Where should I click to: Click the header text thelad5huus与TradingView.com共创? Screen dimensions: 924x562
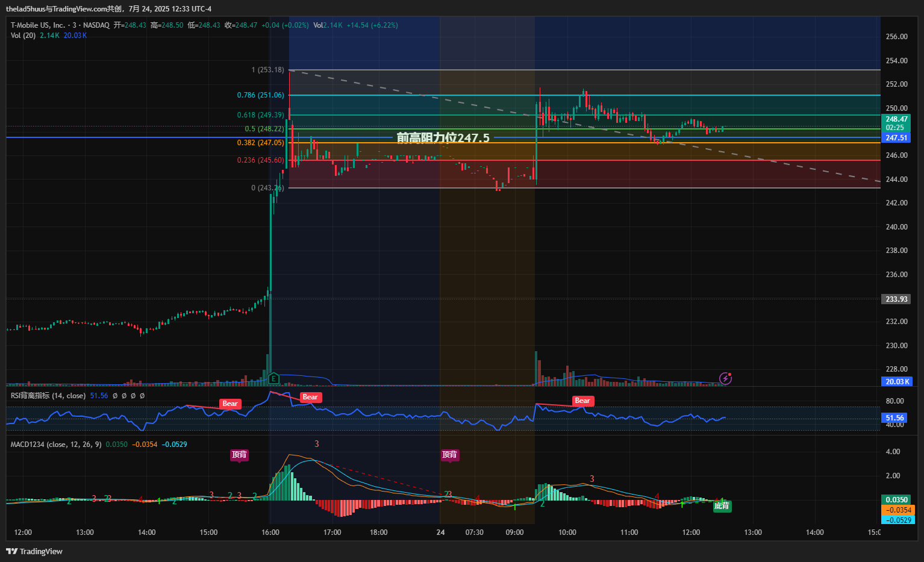pyautogui.click(x=64, y=9)
